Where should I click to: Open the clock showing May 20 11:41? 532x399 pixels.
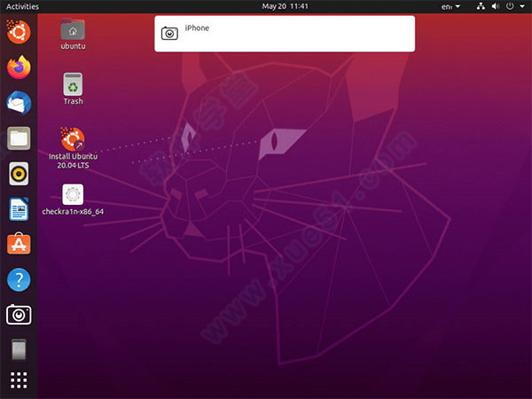pos(285,6)
